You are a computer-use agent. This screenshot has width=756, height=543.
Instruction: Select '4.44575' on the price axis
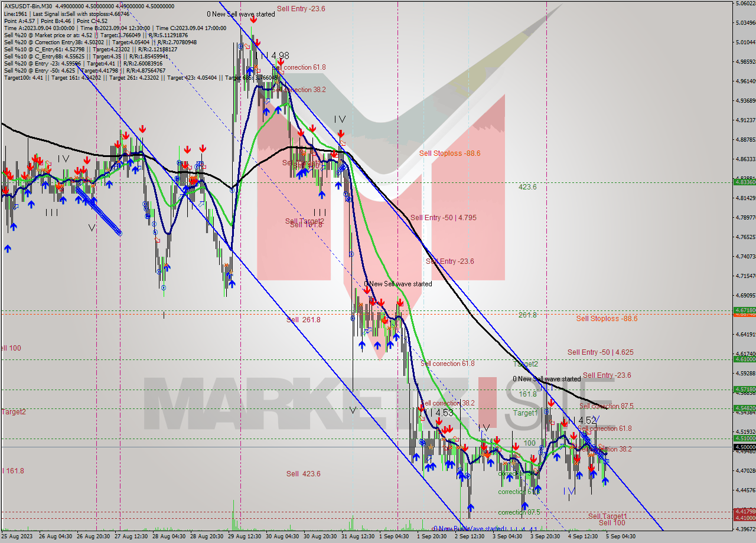[745, 490]
